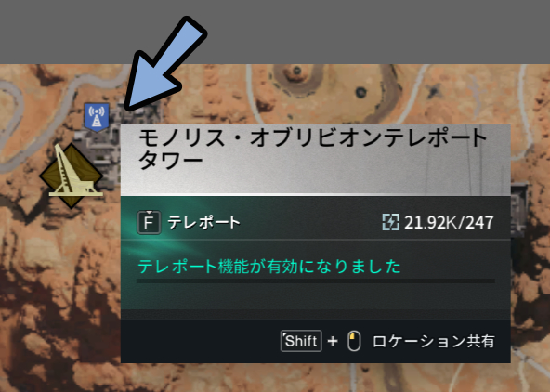
Task: Click the energy lightning bolt icon
Action: click(x=390, y=222)
